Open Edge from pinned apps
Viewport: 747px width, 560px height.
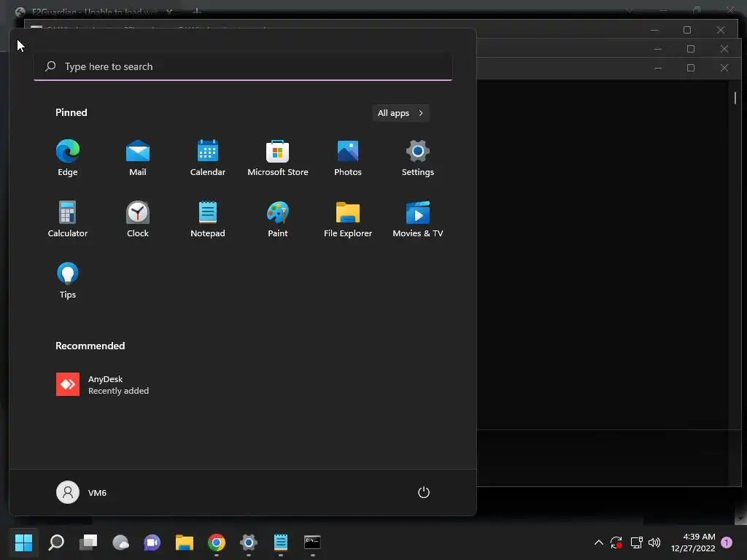tap(68, 157)
